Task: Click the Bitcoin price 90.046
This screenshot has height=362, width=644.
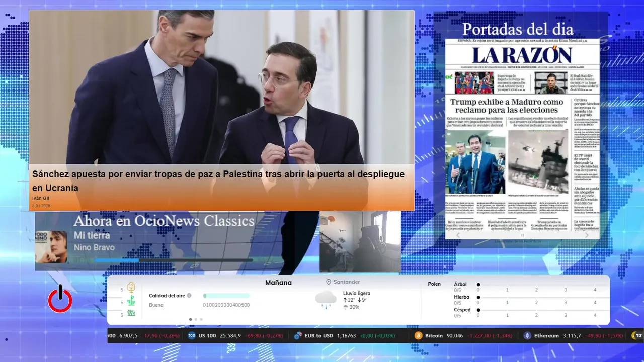Action: [454, 335]
